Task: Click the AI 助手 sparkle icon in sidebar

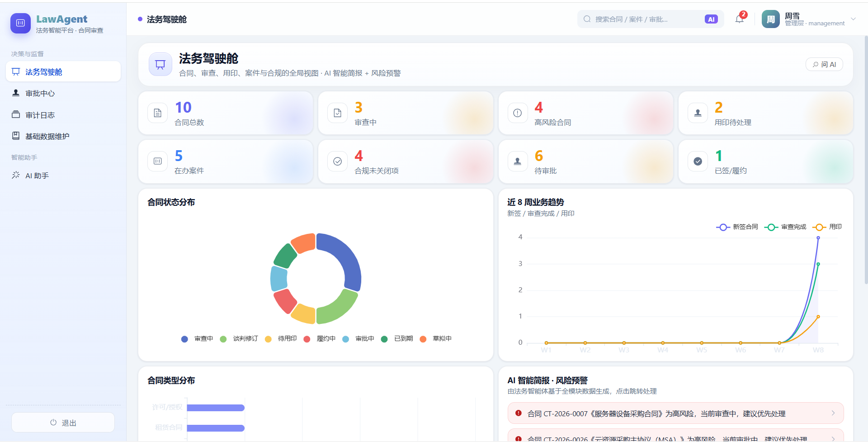Action: coord(16,175)
